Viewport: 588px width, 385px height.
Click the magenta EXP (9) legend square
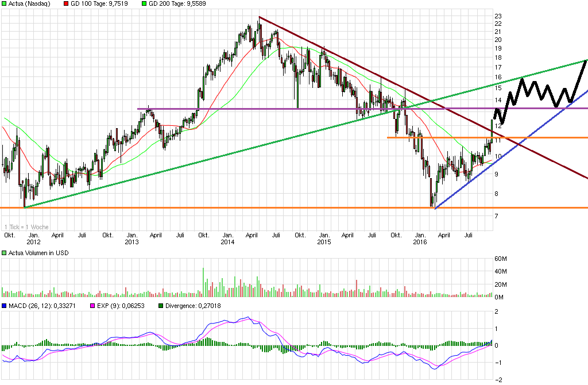[92, 306]
